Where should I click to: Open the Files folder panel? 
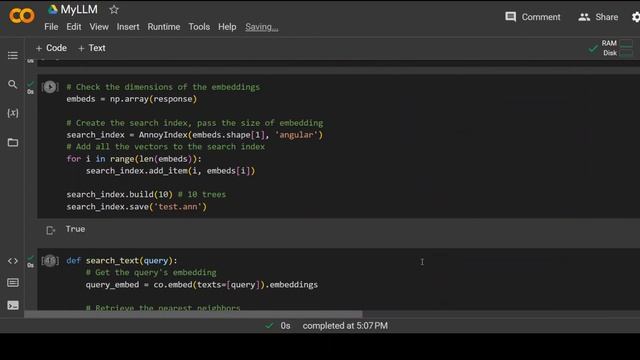tap(13, 142)
